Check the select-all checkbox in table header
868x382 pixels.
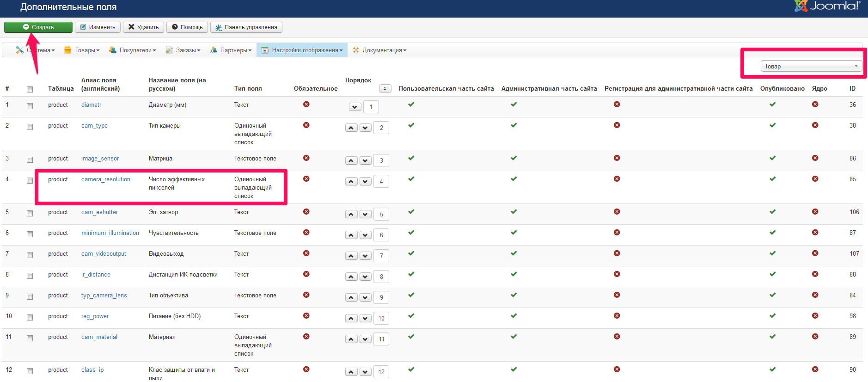(30, 89)
